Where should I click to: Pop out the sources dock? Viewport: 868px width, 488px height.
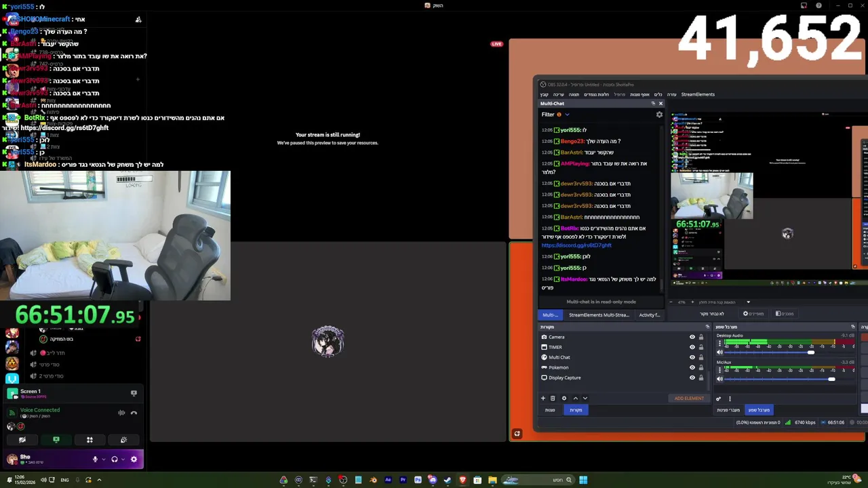[707, 327]
